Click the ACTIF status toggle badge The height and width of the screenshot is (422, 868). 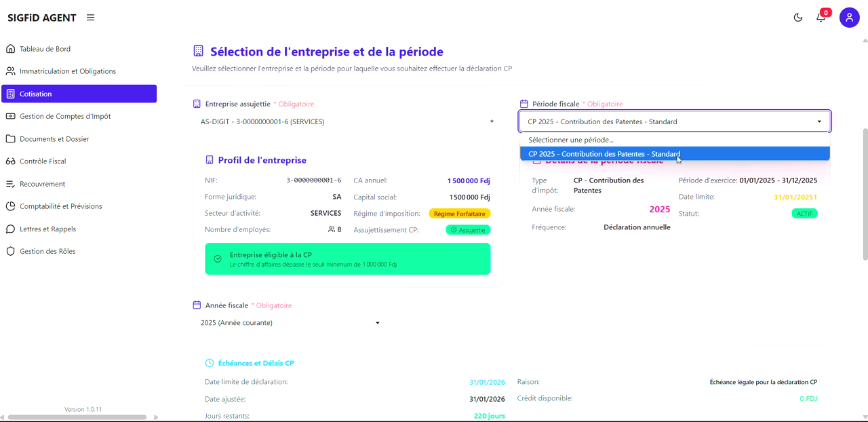[x=804, y=213]
